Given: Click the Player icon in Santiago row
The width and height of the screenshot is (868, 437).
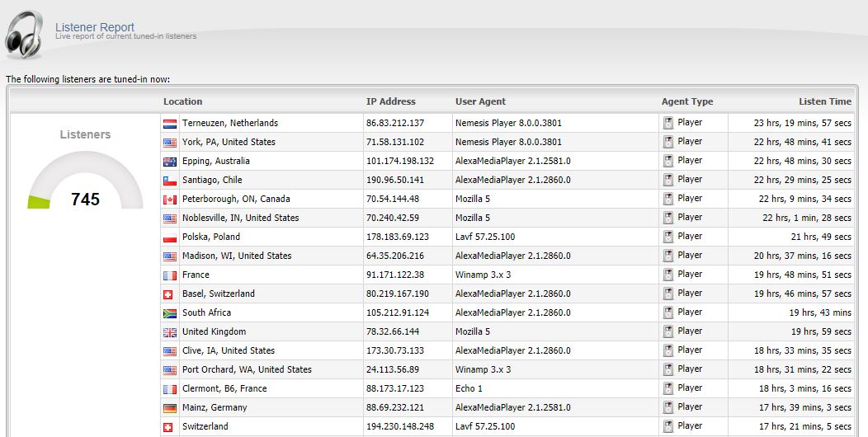Looking at the screenshot, I should point(668,180).
